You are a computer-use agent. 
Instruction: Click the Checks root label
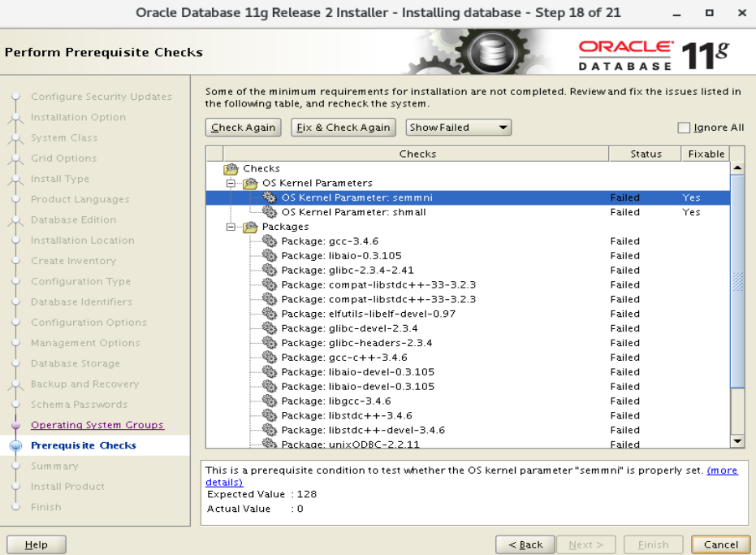click(261, 169)
